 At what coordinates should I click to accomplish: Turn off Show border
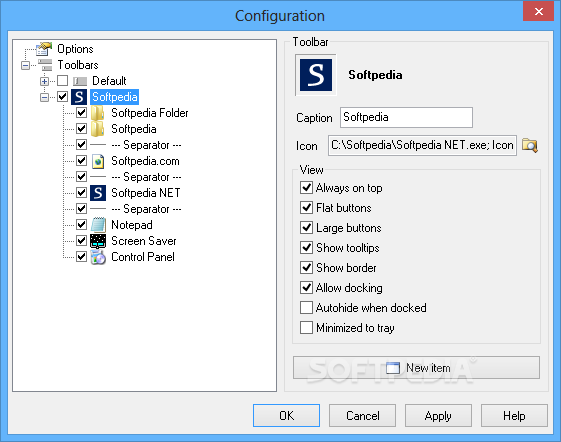(x=306, y=267)
